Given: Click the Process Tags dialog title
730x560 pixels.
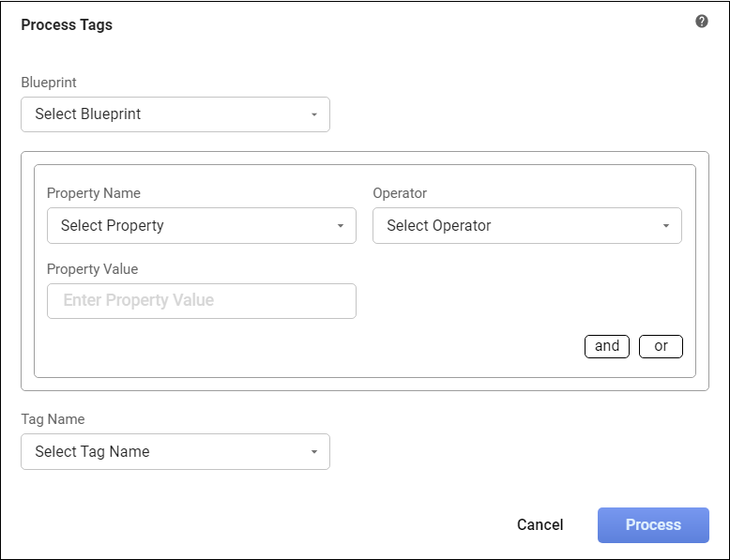Looking at the screenshot, I should point(67,25).
